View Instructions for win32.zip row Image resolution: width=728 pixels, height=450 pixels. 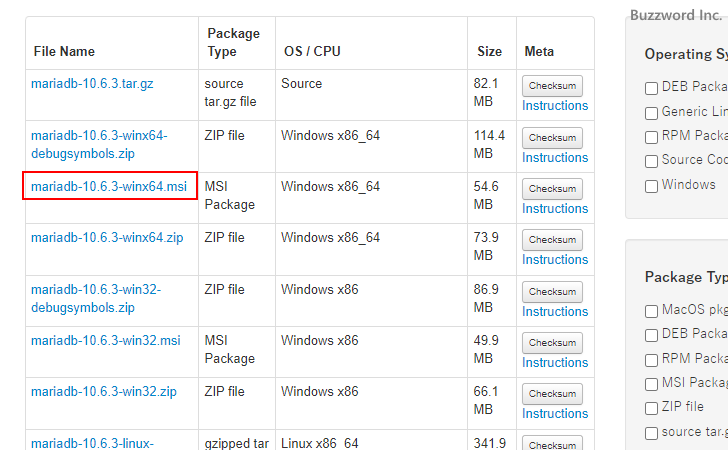554,414
